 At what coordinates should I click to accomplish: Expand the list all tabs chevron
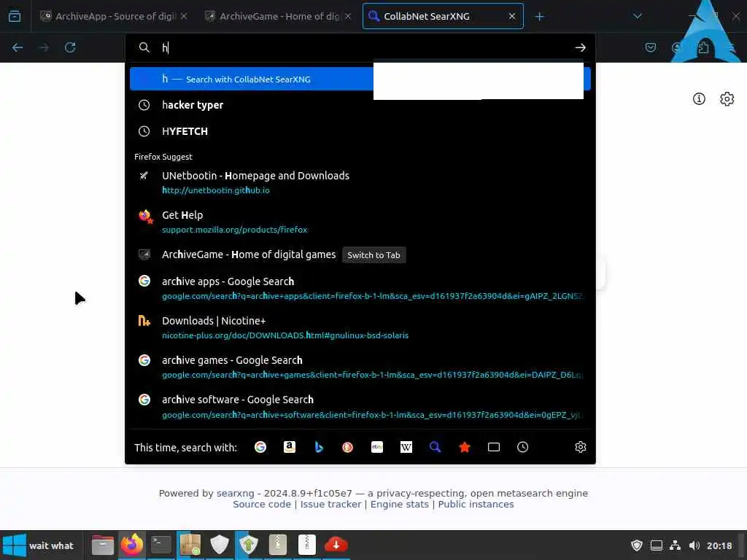[x=638, y=16]
